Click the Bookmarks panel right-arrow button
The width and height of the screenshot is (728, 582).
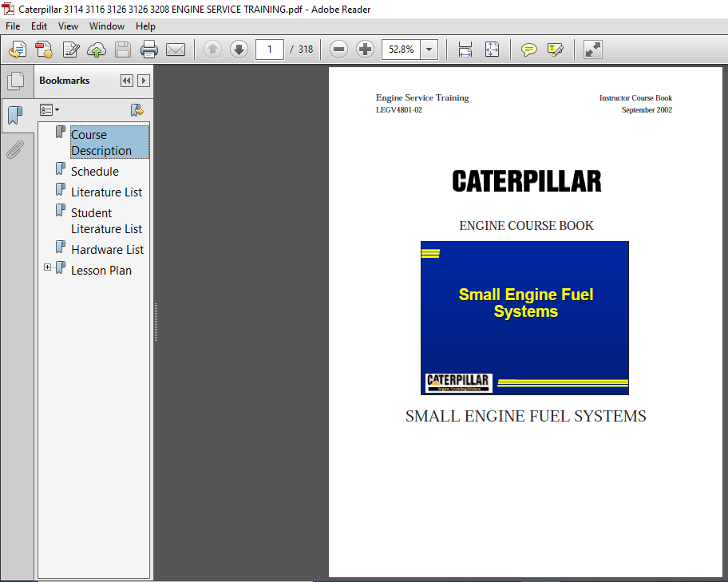pyautogui.click(x=144, y=81)
